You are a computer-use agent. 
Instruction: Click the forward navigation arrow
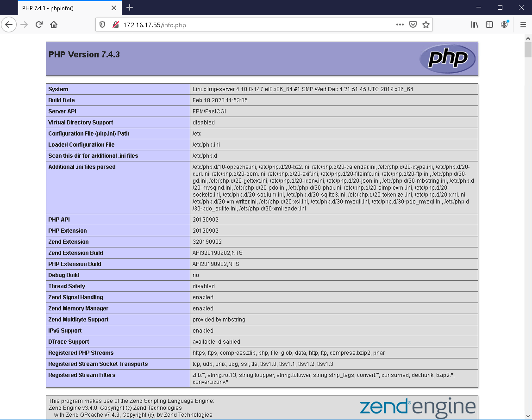pyautogui.click(x=24, y=25)
